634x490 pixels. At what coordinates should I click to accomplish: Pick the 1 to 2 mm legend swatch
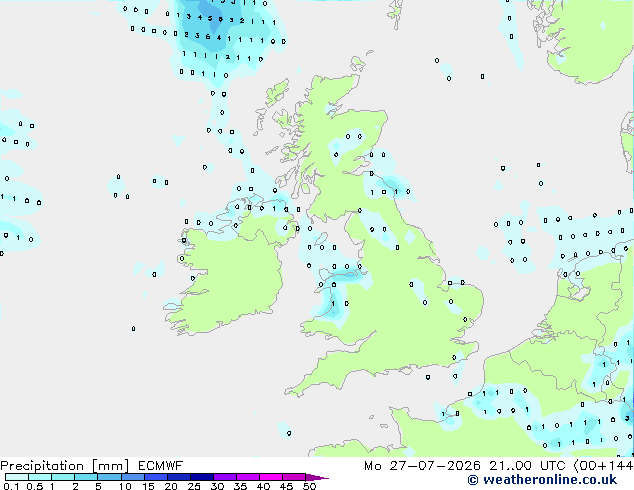[x=63, y=477]
